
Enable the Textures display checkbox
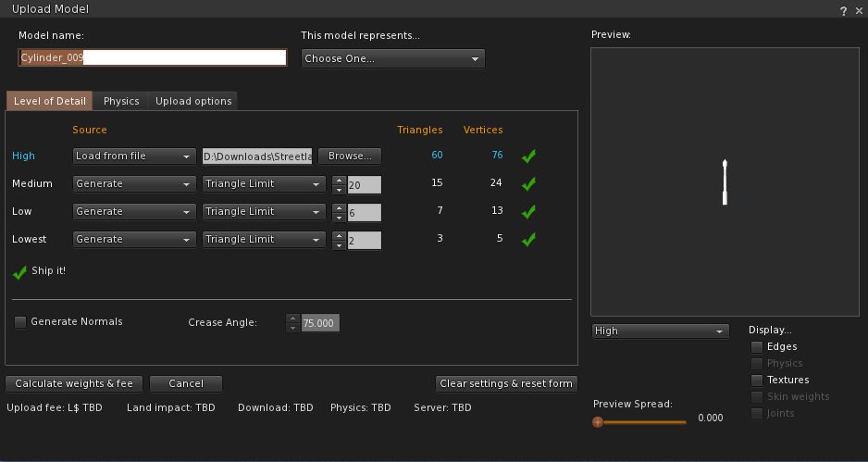757,381
